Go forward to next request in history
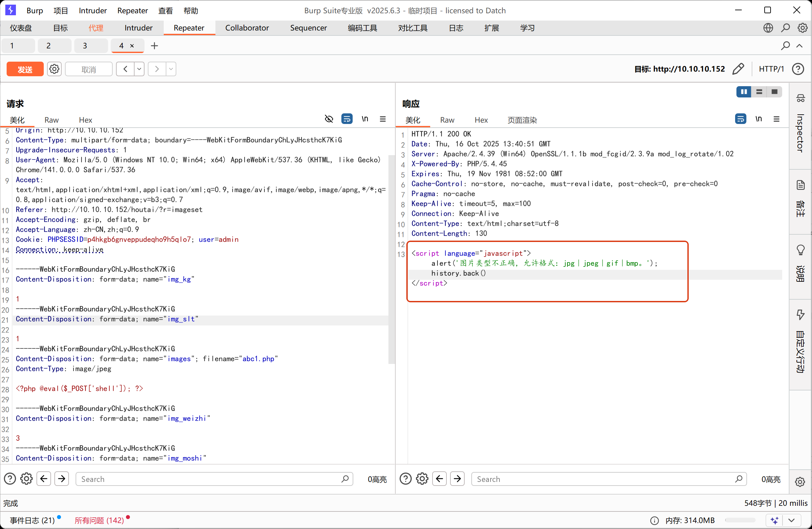 (157, 69)
